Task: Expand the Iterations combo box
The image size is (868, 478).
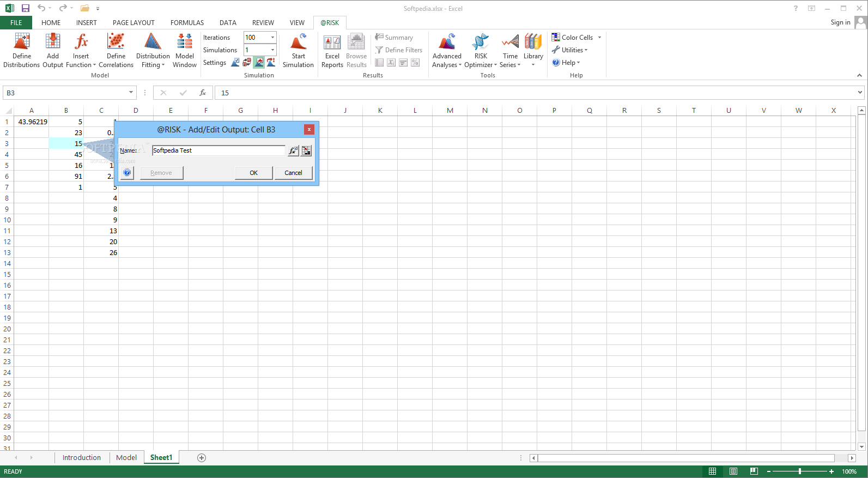Action: [x=272, y=37]
